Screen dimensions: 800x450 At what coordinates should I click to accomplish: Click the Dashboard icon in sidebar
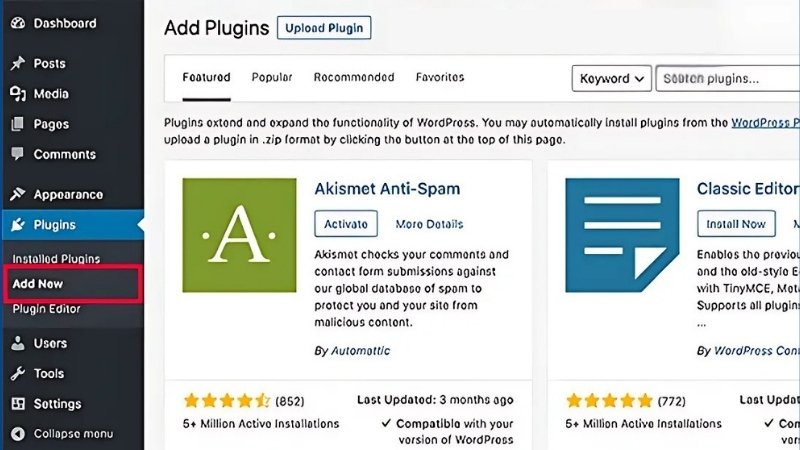pyautogui.click(x=17, y=23)
